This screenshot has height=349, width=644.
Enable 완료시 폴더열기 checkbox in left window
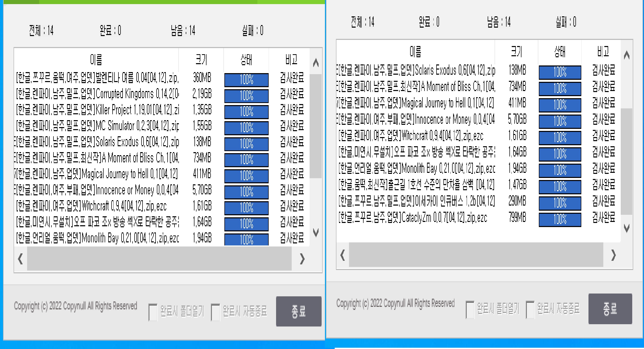pos(153,312)
